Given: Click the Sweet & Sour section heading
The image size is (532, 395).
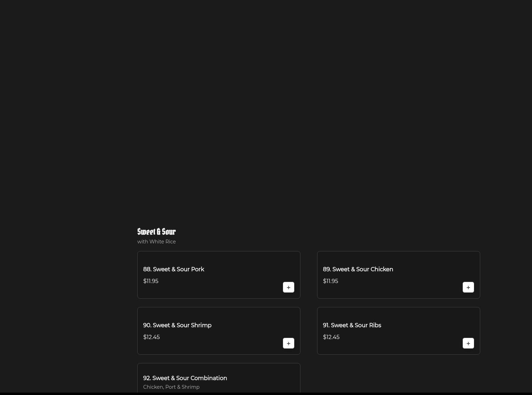Looking at the screenshot, I should point(156,232).
